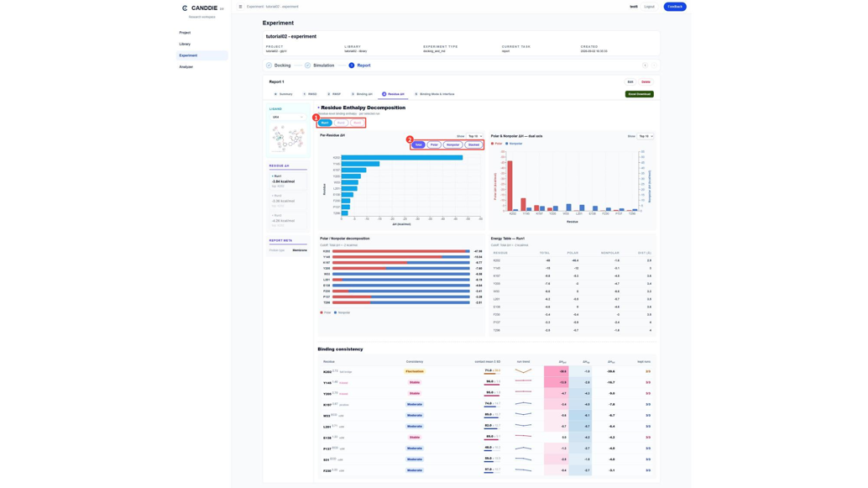Click the Report step number badge
Screen dimensions: 868x488
[352, 66]
